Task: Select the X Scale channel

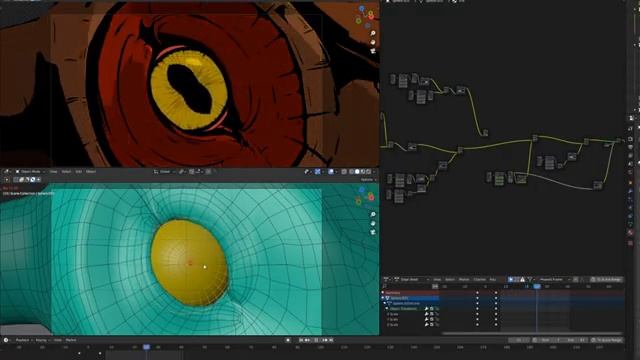Action: point(393,314)
